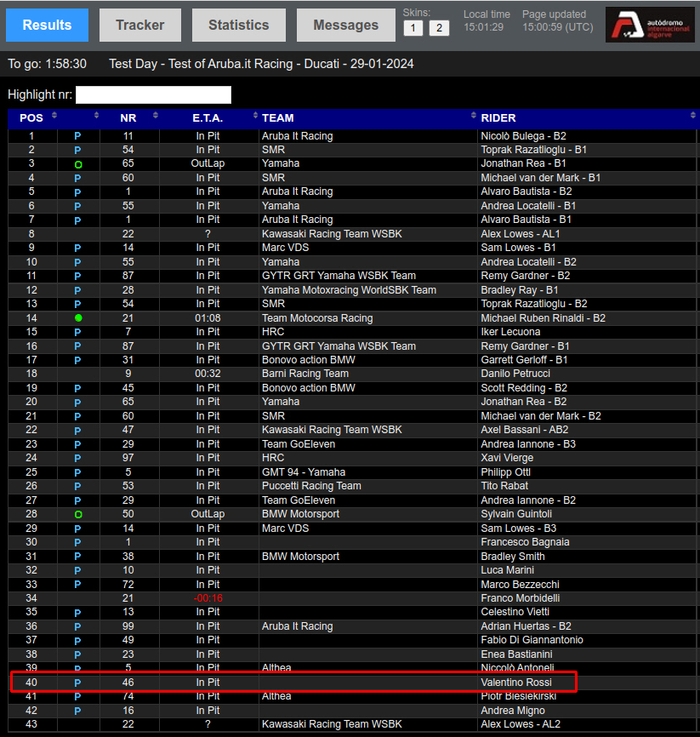Open the Tracker tab
Screen dimensions: 700x737
(140, 26)
